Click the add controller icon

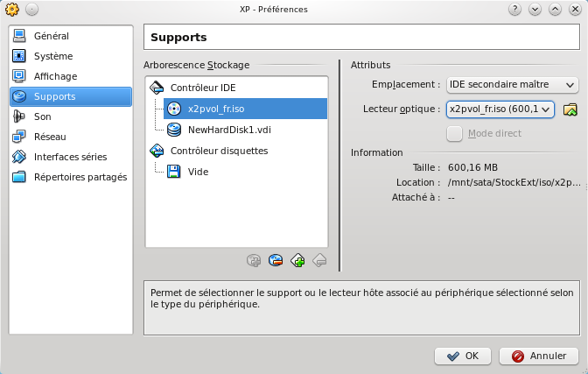tap(297, 259)
